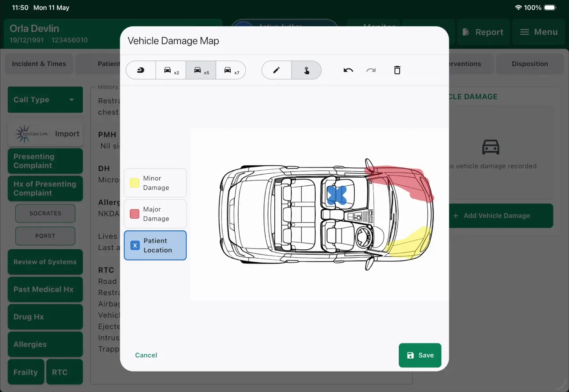This screenshot has height=392, width=569.
Task: Choose the 5-seat car diagram
Action: pos(201,70)
